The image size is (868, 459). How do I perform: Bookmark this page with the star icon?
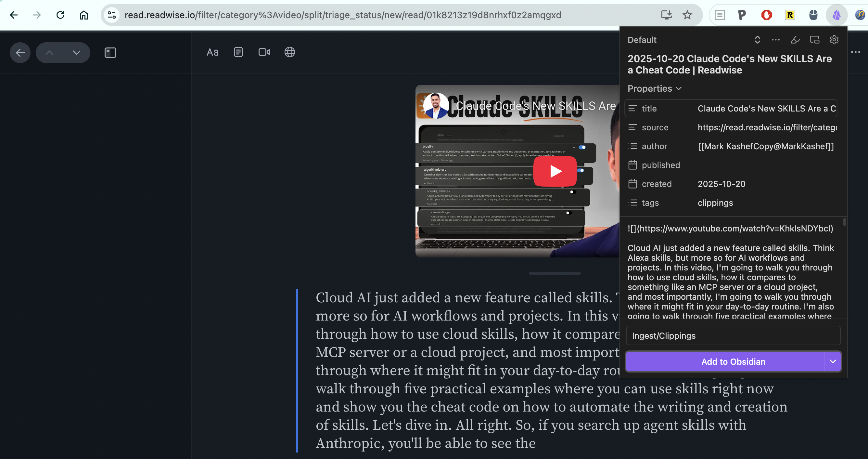pos(687,15)
